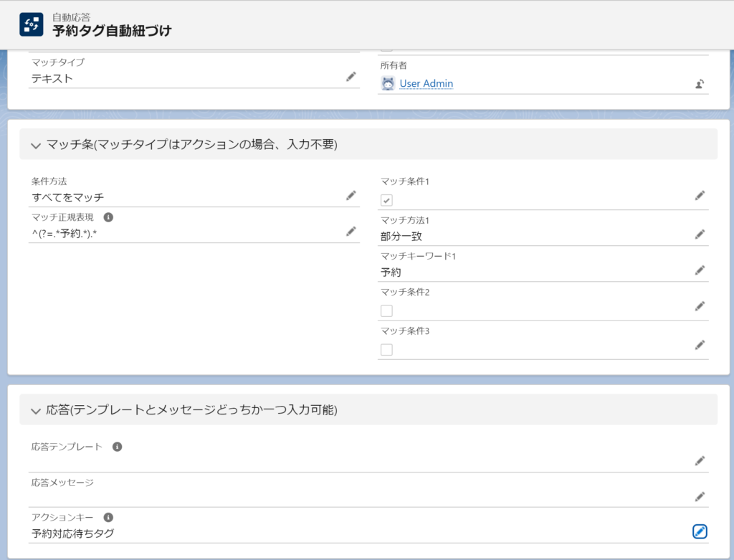Screen dimensions: 734x560
Task: Click pencil icon for マッチキーワード1
Action: [x=700, y=270]
